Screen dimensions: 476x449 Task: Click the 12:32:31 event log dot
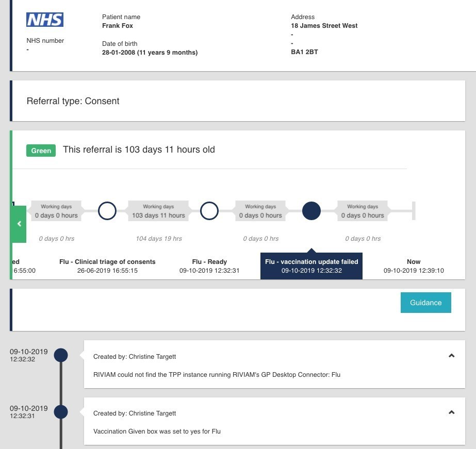pos(61,412)
